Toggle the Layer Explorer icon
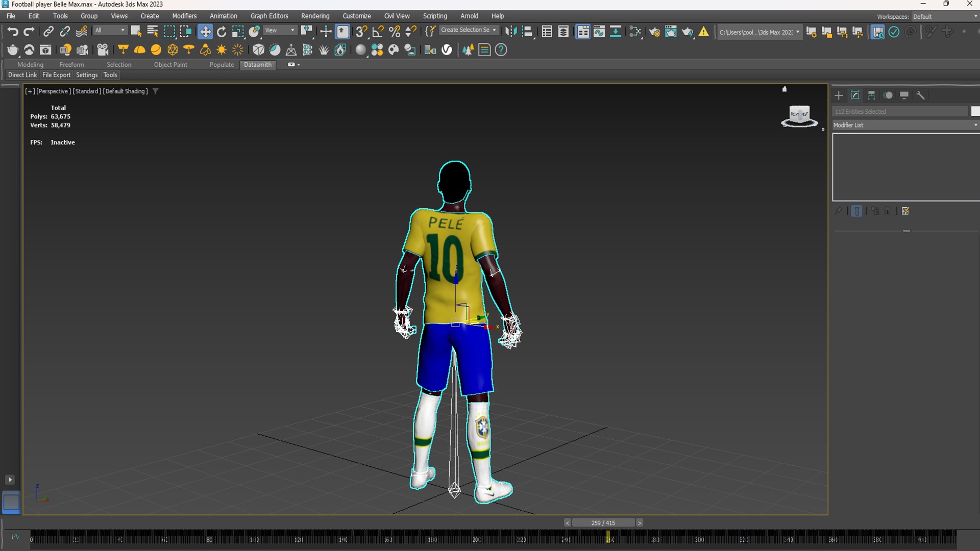This screenshot has width=980, height=551. [563, 32]
